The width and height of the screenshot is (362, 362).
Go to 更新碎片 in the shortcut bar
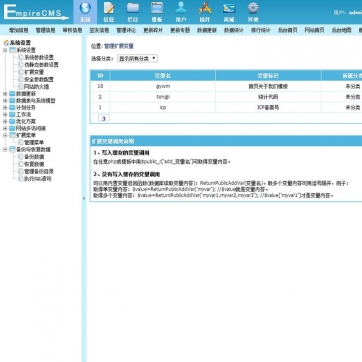153,30
